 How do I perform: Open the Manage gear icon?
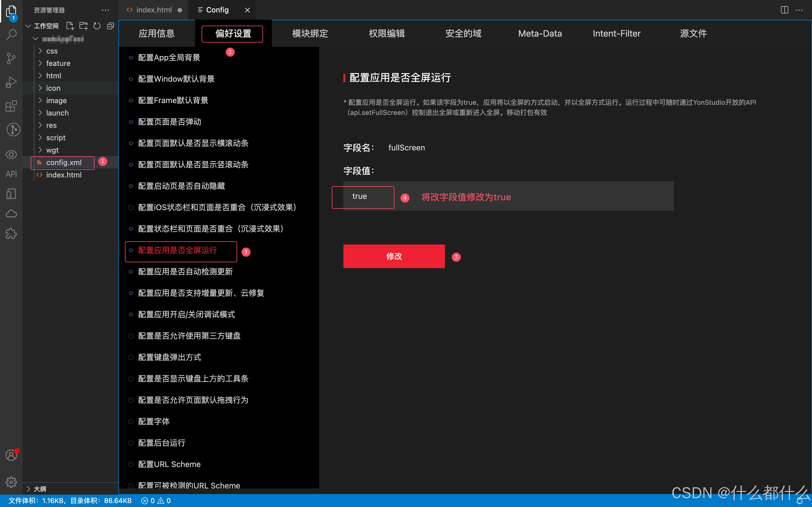point(11,482)
